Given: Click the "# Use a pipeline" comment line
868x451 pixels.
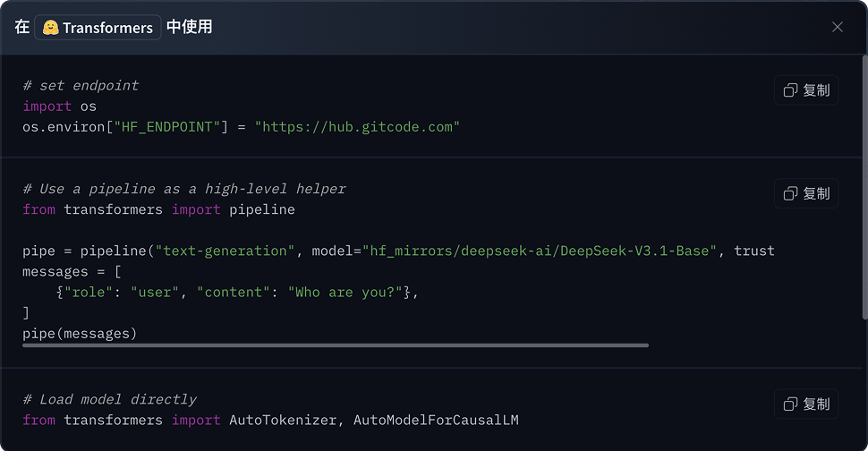Looking at the screenshot, I should [x=183, y=189].
